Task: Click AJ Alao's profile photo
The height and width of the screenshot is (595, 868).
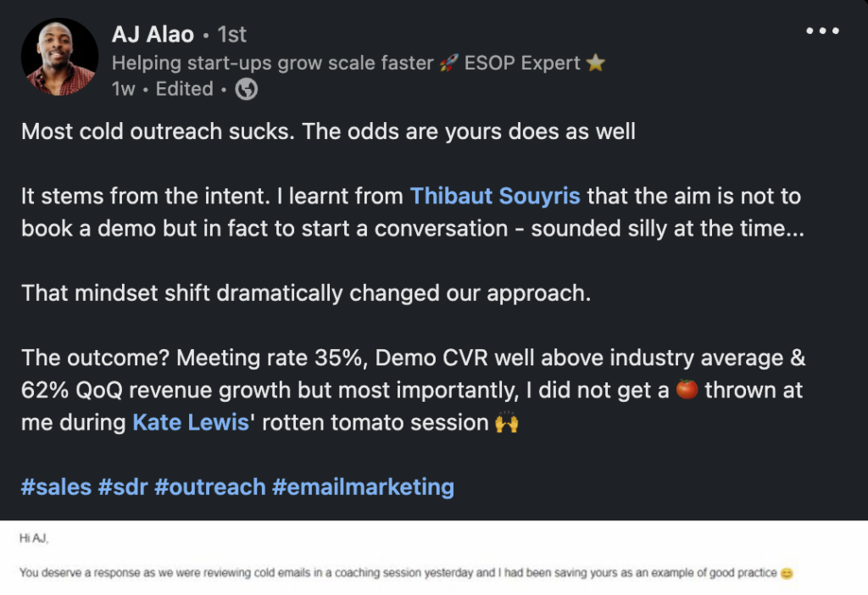Action: [x=60, y=57]
